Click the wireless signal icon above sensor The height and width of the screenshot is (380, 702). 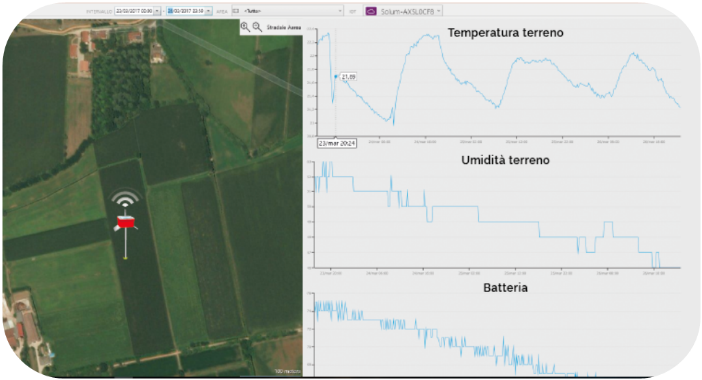click(x=125, y=198)
